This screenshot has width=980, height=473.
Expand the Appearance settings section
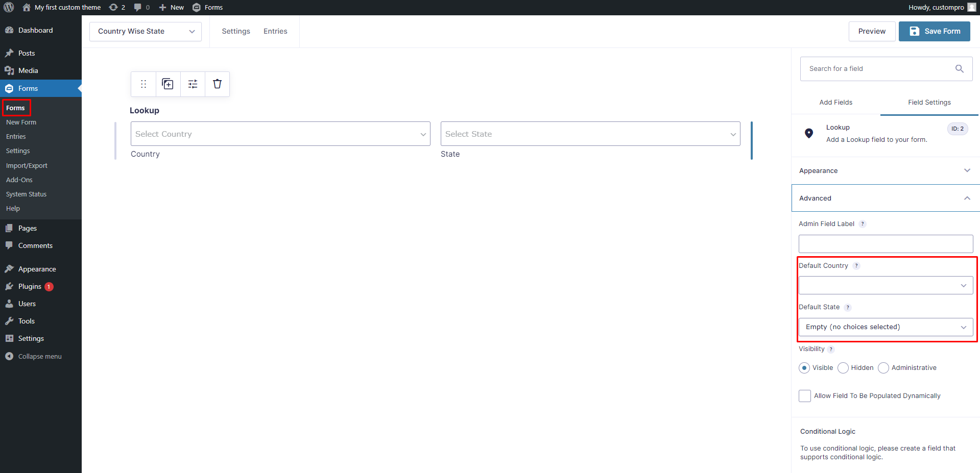point(886,170)
